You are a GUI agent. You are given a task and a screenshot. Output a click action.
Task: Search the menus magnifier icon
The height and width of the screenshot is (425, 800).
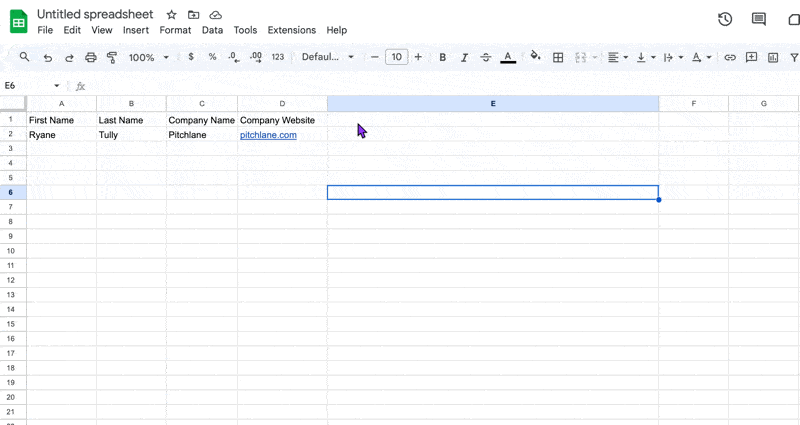pos(24,57)
